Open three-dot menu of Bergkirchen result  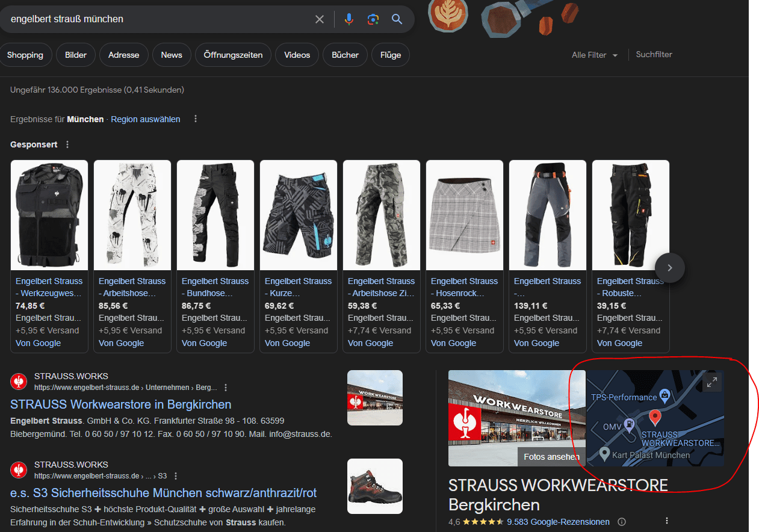point(226,388)
